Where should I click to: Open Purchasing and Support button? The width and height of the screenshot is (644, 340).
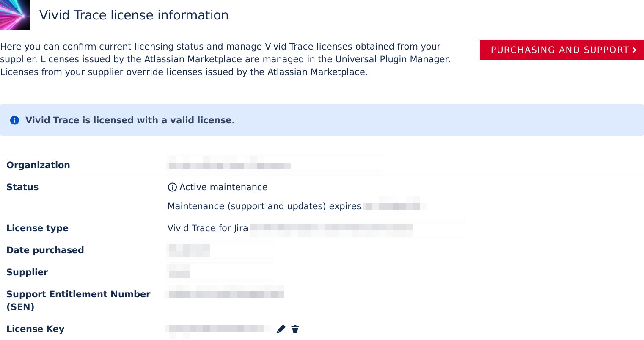click(x=562, y=50)
